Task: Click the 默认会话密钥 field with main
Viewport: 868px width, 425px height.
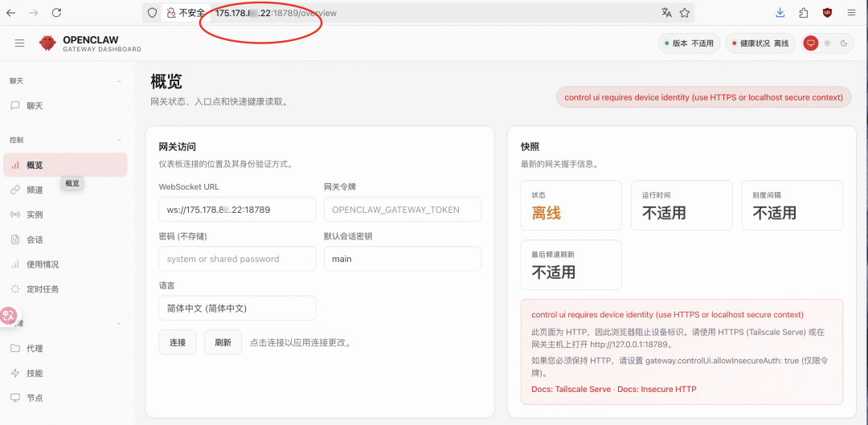Action: click(403, 259)
